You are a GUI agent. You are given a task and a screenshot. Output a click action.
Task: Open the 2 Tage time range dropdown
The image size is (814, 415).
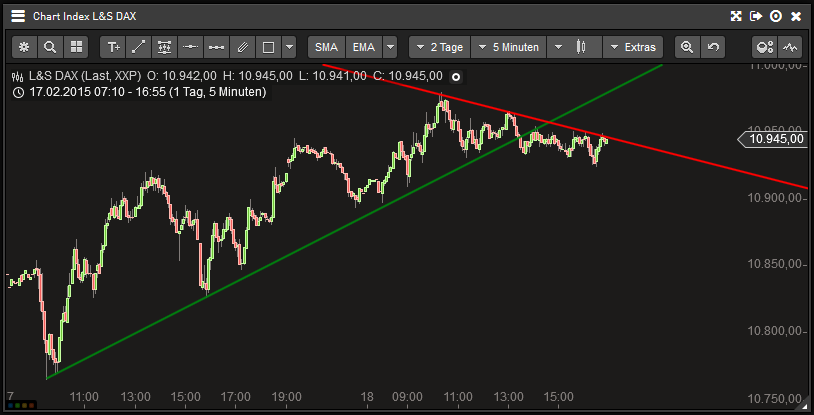[x=438, y=47]
